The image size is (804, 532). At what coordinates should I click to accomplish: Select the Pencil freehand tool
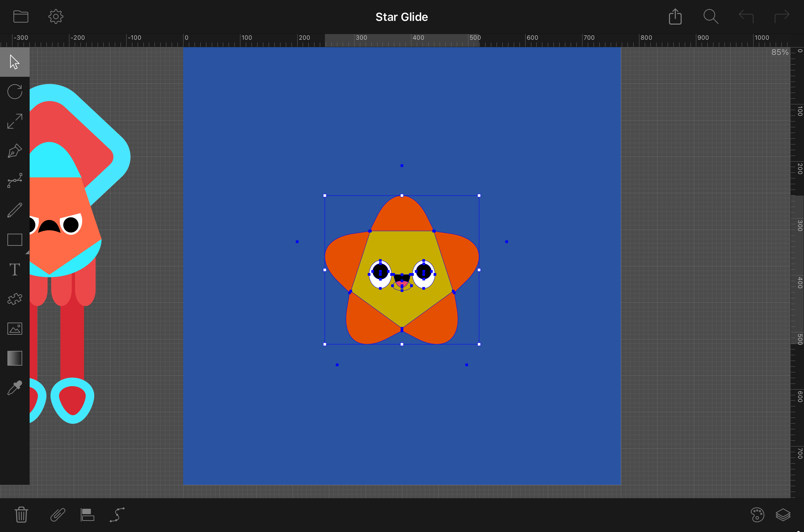14,210
